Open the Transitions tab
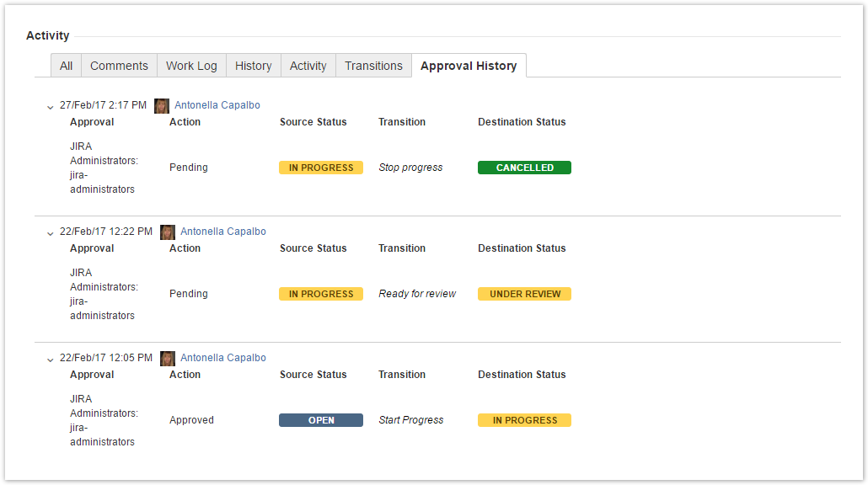Screen dimensions: 868x485 click(x=373, y=66)
